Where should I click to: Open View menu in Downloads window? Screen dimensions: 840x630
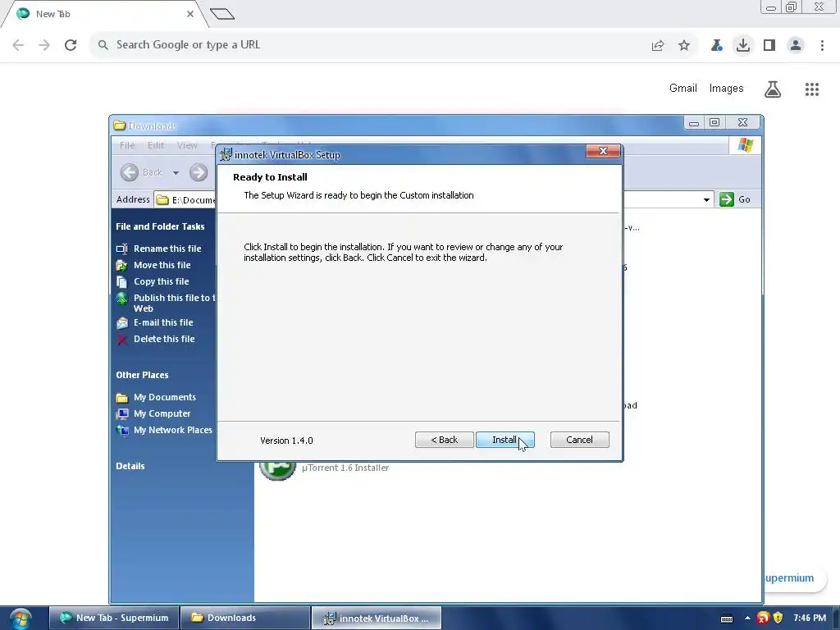click(187, 145)
